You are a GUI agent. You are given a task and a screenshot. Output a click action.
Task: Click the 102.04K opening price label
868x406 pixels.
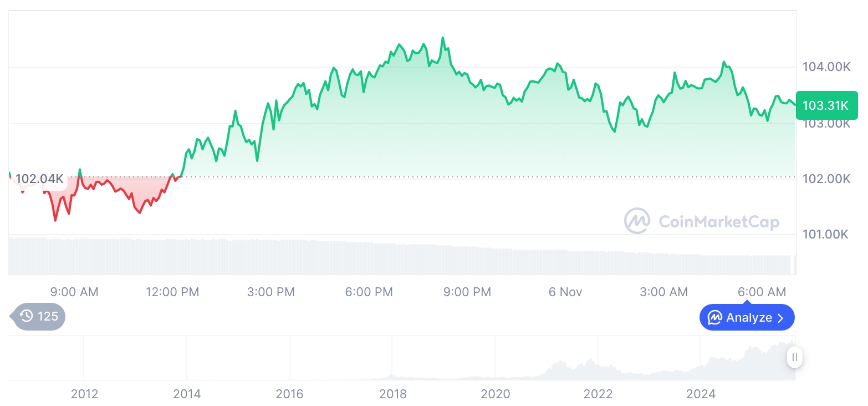pos(39,179)
